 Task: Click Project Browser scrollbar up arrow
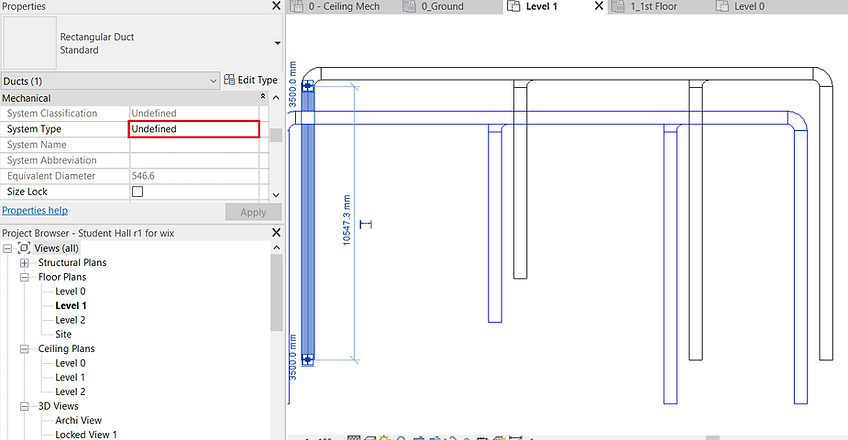[276, 248]
